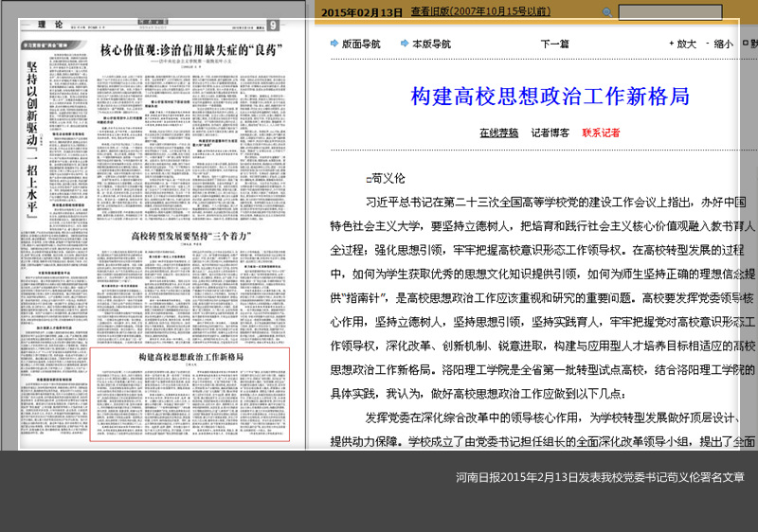This screenshot has height=532, width=758.
Task: Shrink text with 缩小
Action: pos(723,44)
